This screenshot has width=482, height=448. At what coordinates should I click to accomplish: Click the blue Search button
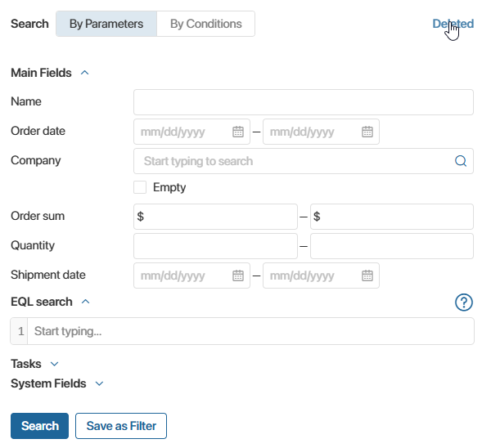39,426
